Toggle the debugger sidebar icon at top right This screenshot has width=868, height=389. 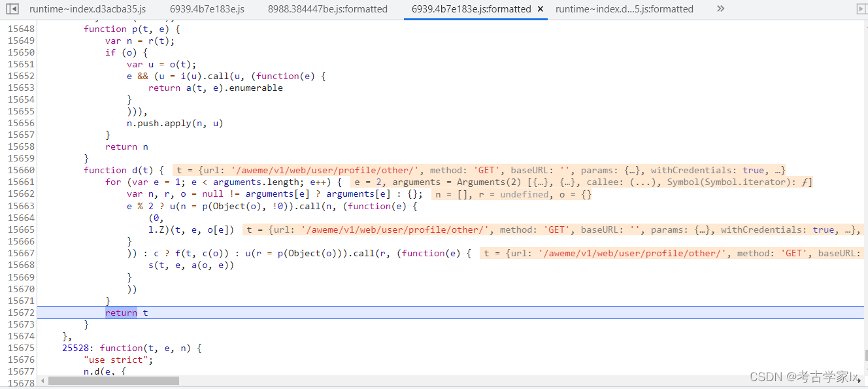(x=861, y=8)
